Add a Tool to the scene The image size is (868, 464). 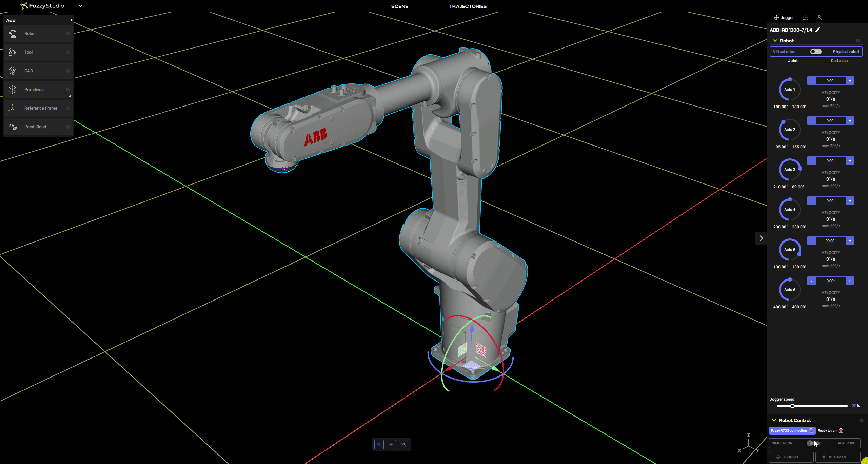[38, 52]
